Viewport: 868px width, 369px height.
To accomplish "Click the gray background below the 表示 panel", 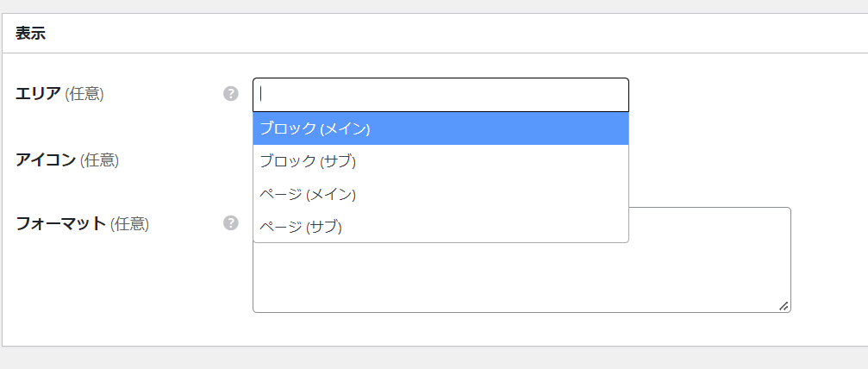I will click(x=431, y=358).
